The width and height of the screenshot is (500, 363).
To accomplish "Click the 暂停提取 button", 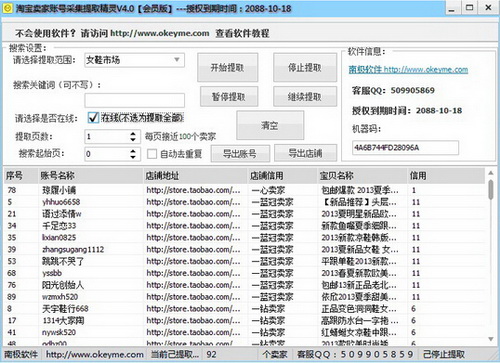I will point(229,97).
